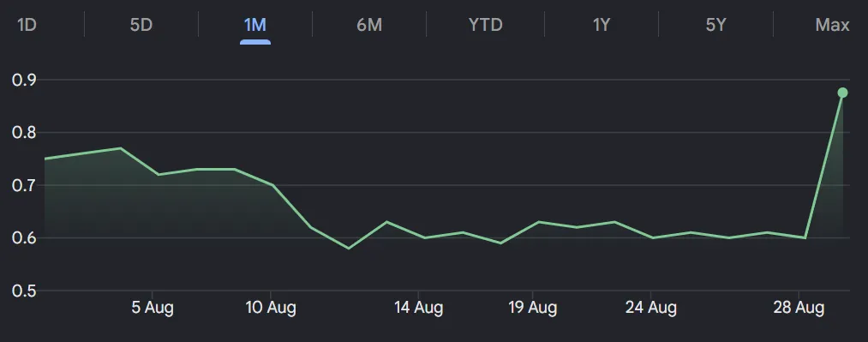Click the 0.8 y-axis label
The image size is (868, 342).
pos(23,133)
